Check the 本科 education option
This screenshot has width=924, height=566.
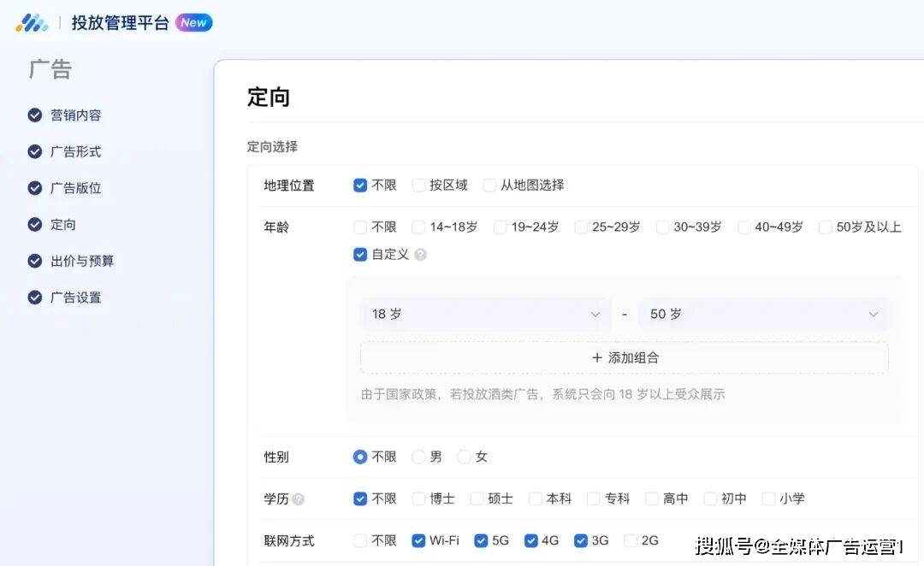(536, 498)
